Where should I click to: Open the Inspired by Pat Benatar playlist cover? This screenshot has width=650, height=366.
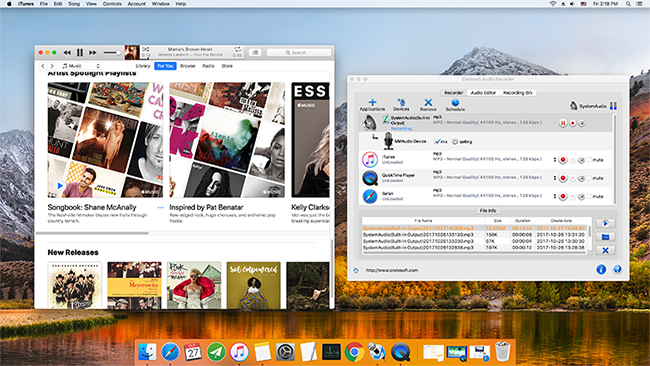(227, 140)
